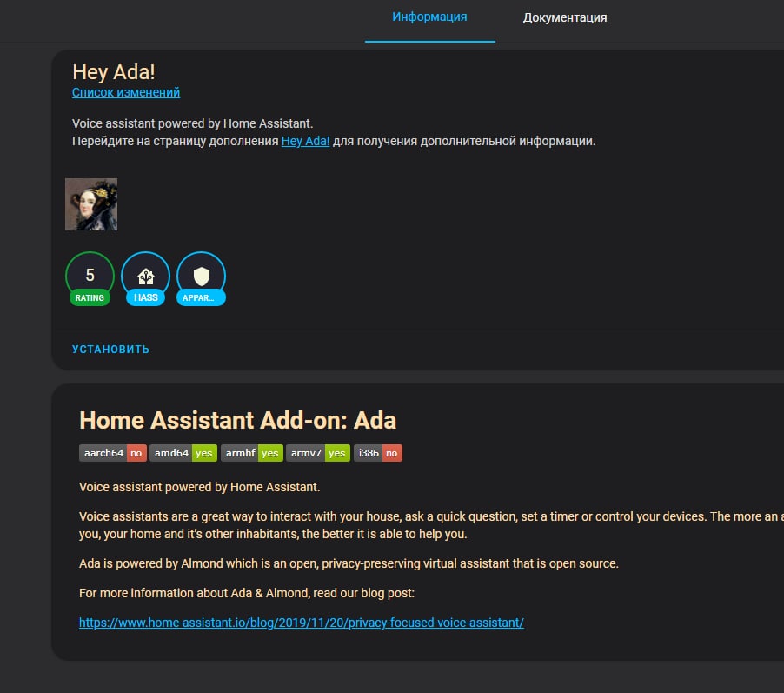Click the i386 no badge
Viewport: 784px width, 693px height.
378,453
